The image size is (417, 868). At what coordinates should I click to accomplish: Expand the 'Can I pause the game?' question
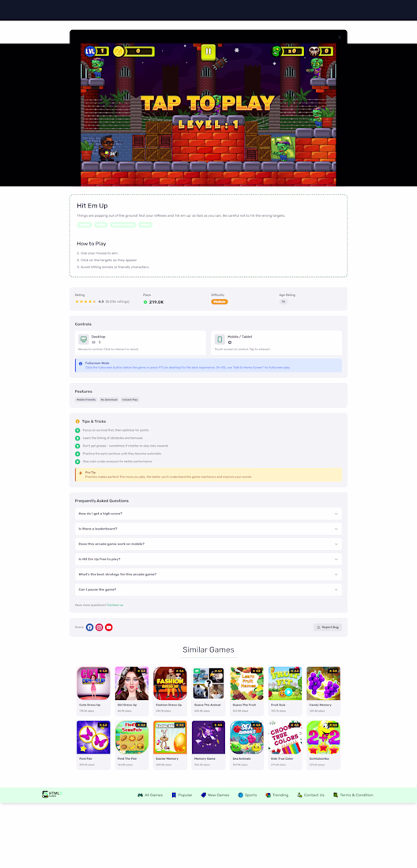(208, 589)
